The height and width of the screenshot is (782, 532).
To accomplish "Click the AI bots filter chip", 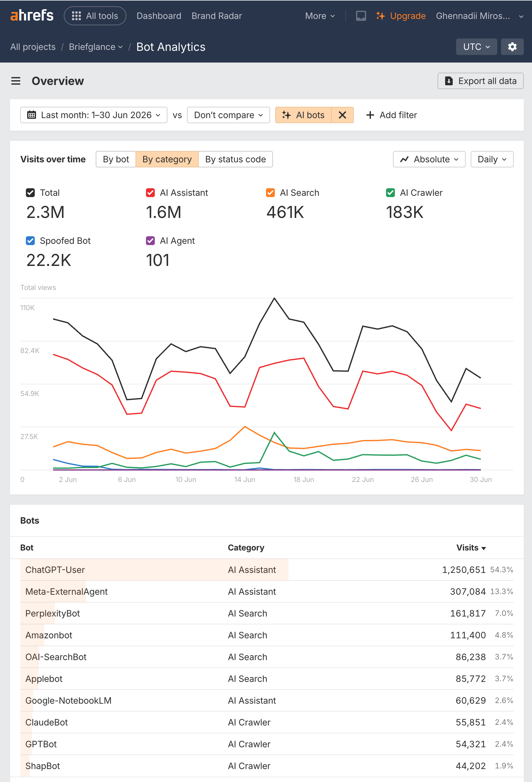I will pyautogui.click(x=303, y=115).
